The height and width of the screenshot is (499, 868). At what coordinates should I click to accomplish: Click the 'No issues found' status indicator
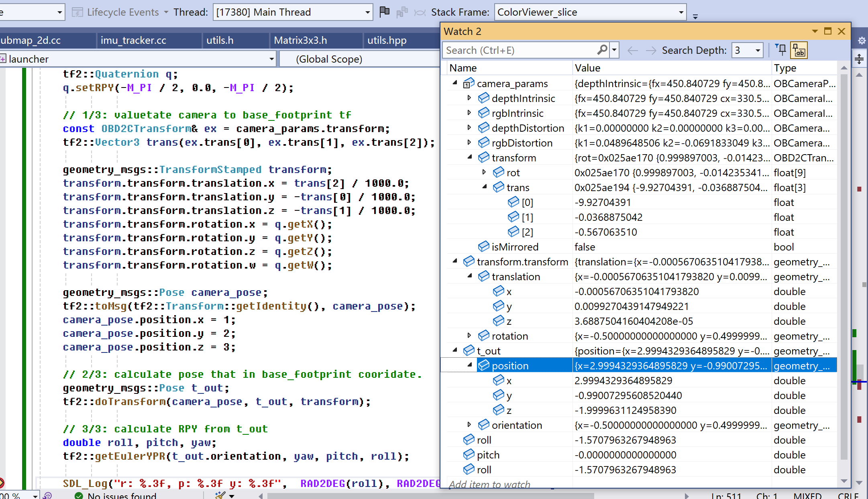click(x=116, y=495)
